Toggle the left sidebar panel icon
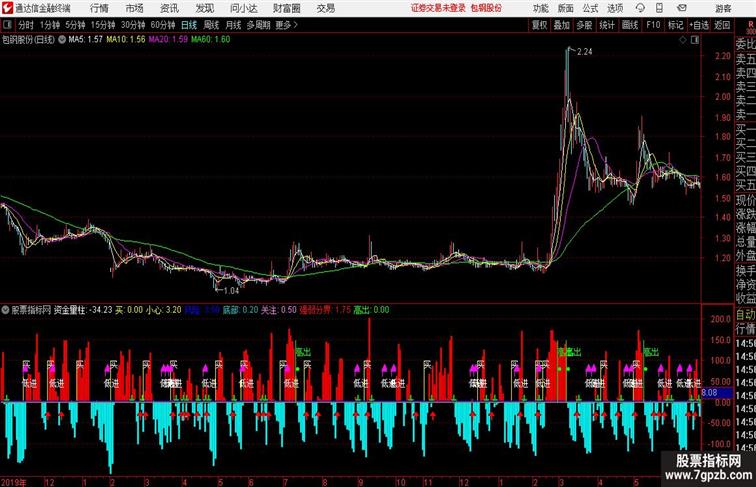 (8, 25)
